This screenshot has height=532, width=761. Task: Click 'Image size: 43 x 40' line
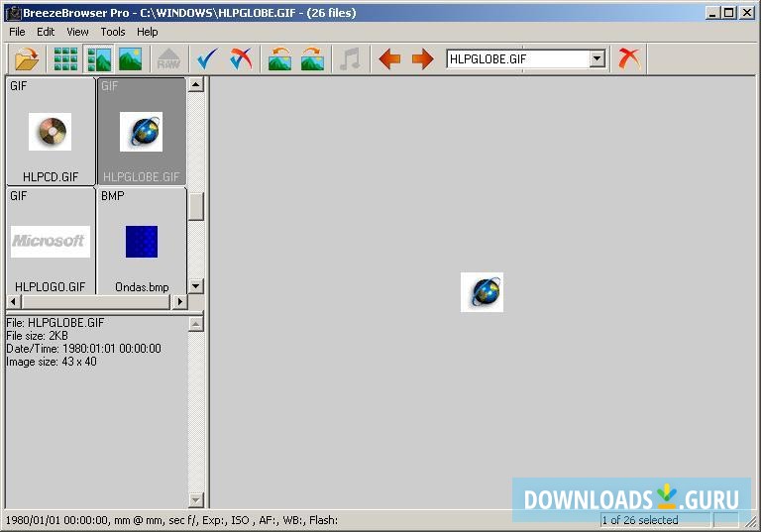(x=51, y=362)
